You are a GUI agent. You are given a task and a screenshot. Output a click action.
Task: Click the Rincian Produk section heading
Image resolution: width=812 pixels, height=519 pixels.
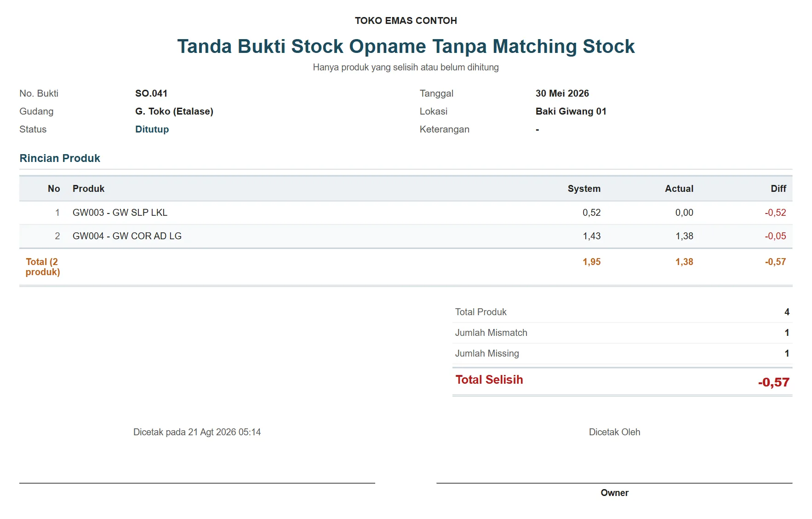coord(60,158)
